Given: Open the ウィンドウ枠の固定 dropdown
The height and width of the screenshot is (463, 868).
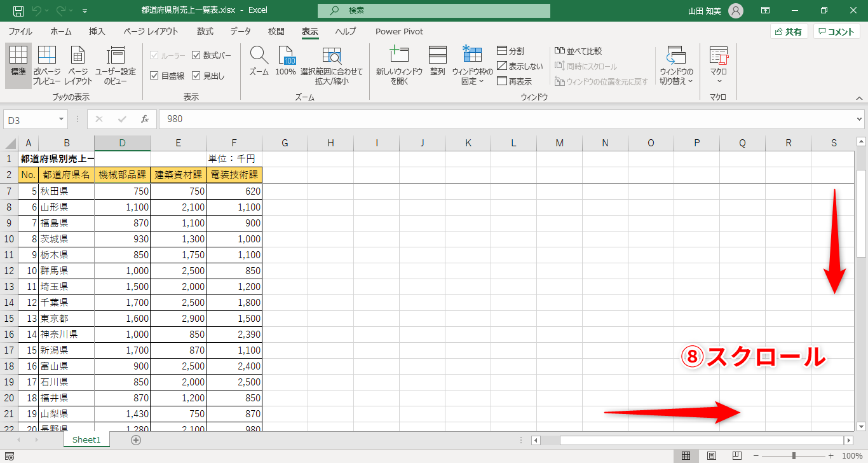Looking at the screenshot, I should point(472,66).
